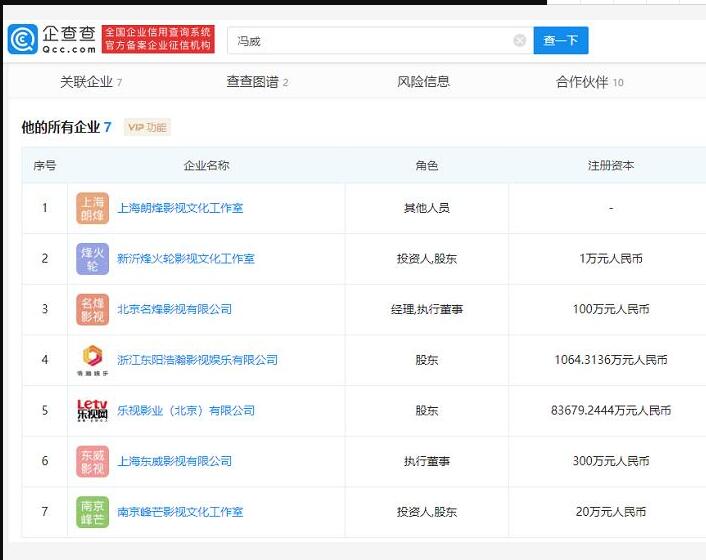Click the red 全国企业信用查询系统 banner
Viewport: 706px width, 560px height.
(158, 39)
